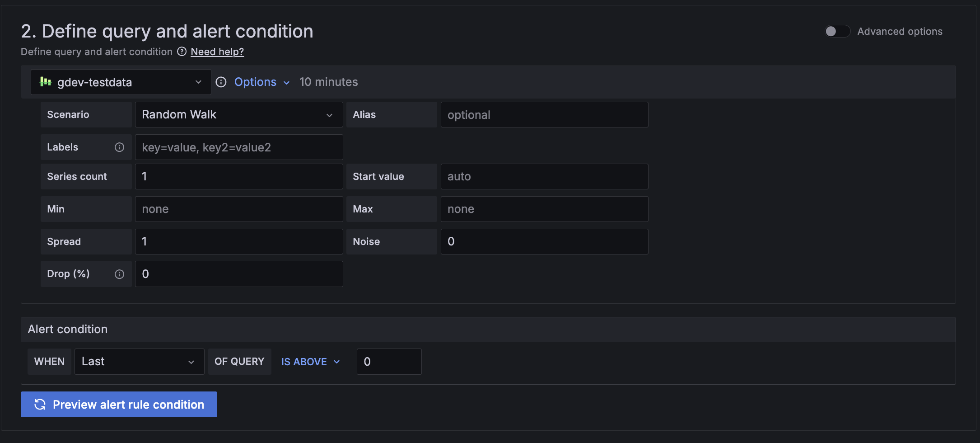The image size is (980, 443).
Task: Click the help circle icon after Define query heading
Action: coord(181,52)
